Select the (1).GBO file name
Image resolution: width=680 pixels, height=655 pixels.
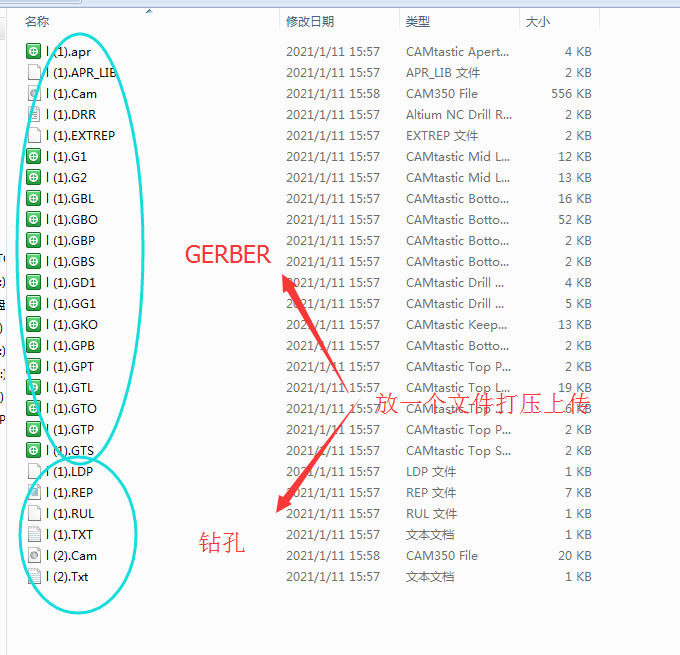75,220
